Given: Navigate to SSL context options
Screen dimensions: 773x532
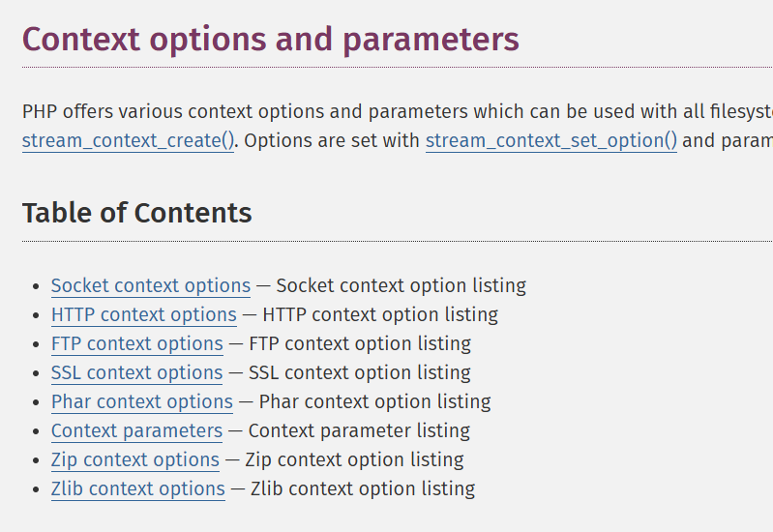Looking at the screenshot, I should point(137,372).
